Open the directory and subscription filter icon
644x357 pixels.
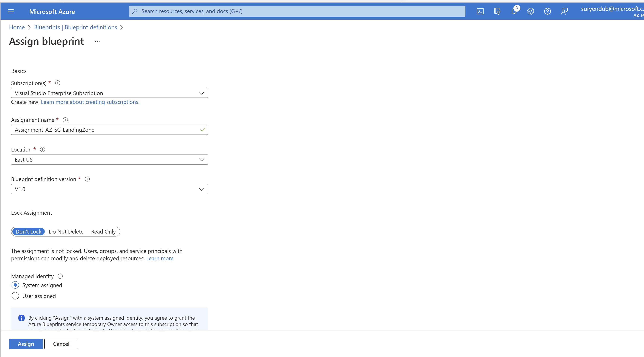click(x=497, y=11)
